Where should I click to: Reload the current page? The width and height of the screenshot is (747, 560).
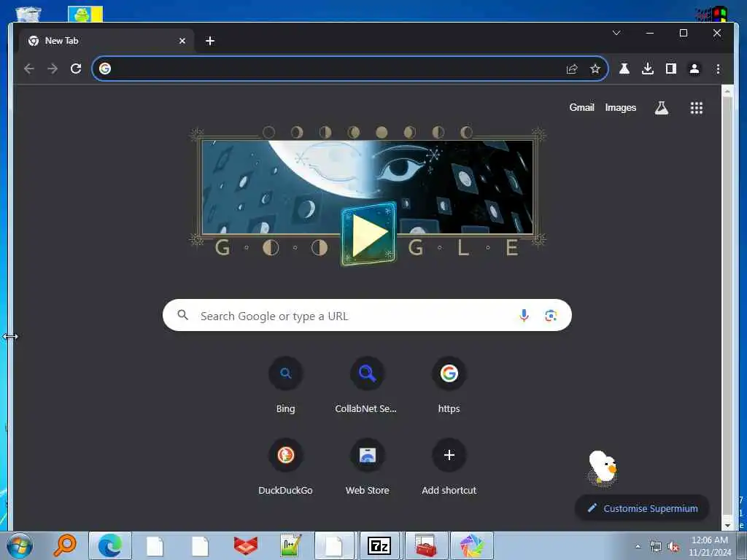[76, 69]
